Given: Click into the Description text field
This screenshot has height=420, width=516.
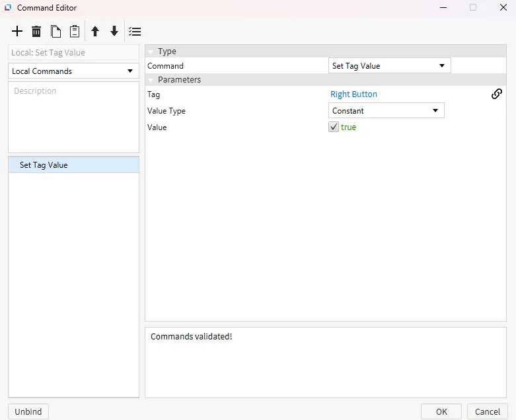Looking at the screenshot, I should point(73,118).
